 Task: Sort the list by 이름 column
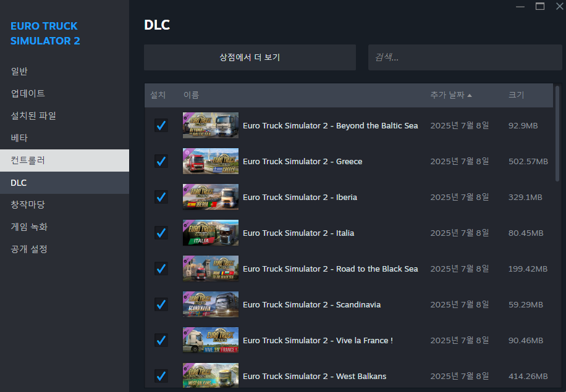click(191, 95)
